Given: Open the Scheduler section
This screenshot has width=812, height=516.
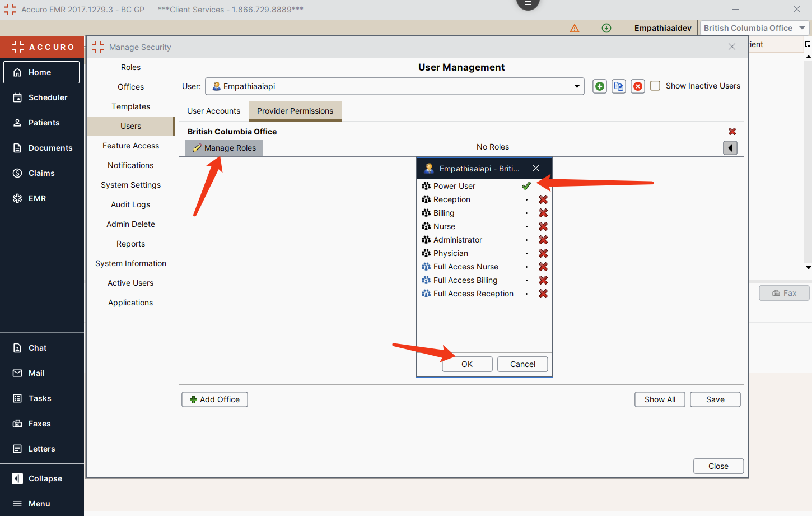Looking at the screenshot, I should click(41, 97).
